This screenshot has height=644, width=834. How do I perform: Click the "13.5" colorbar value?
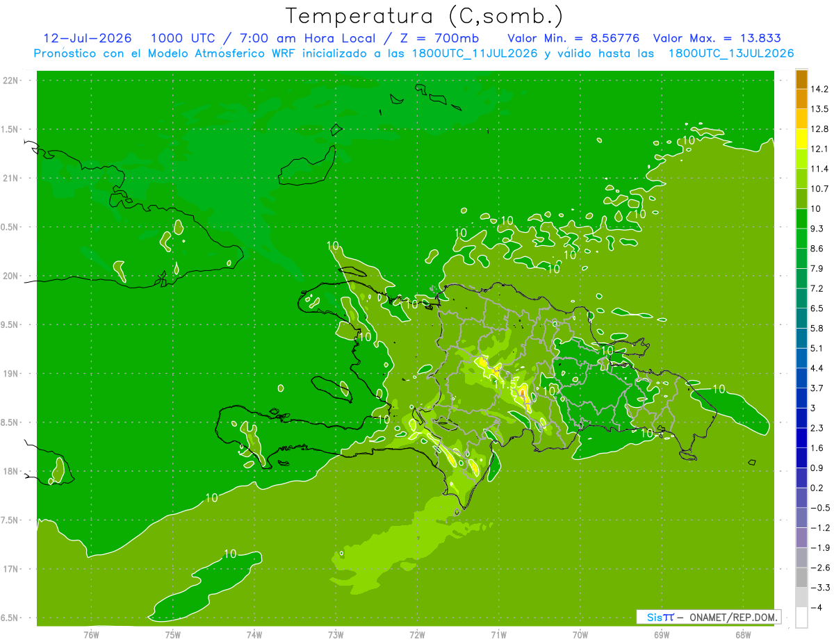click(x=819, y=109)
